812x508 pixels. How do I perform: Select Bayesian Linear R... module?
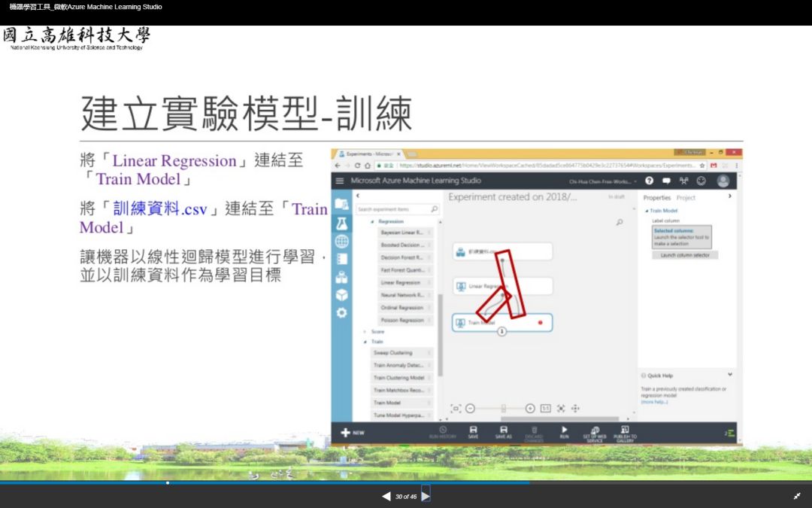tap(405, 233)
